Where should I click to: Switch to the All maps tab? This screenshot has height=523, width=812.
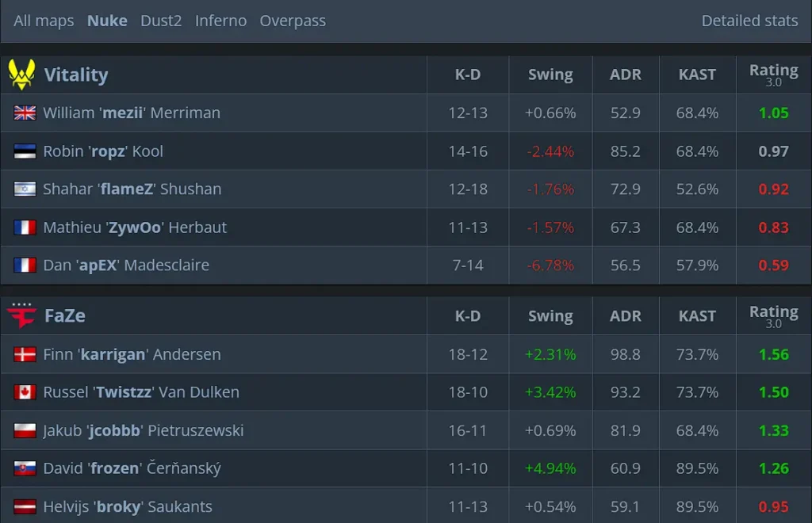point(44,21)
